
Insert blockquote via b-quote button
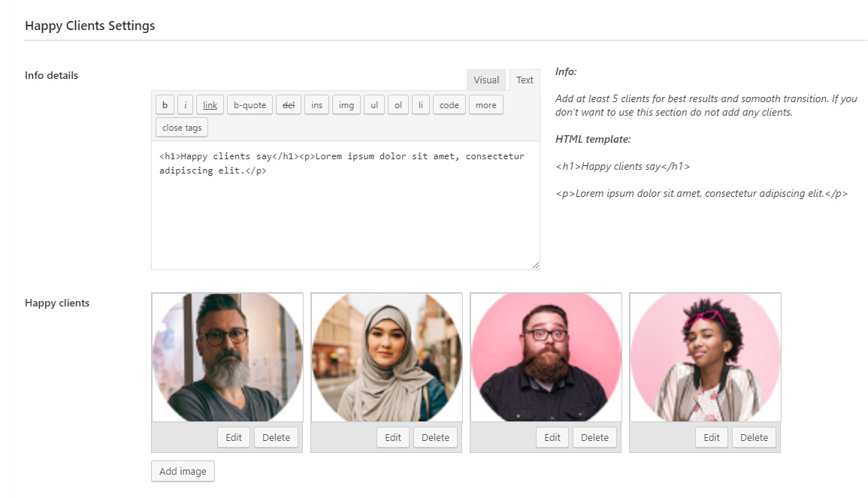point(250,105)
